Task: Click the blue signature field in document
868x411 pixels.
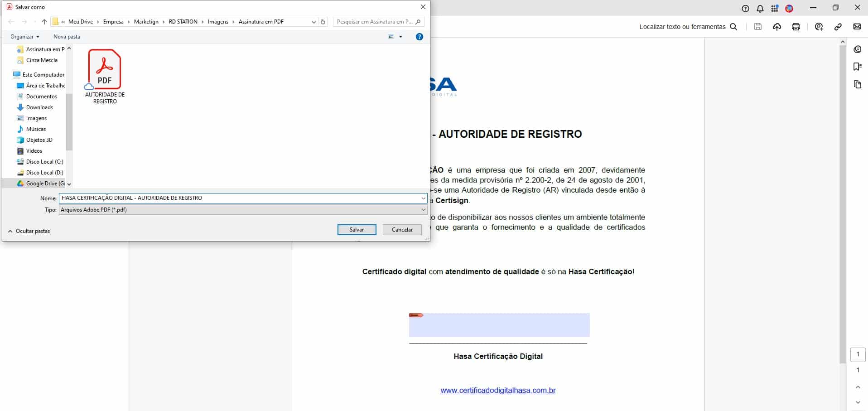Action: 499,325
